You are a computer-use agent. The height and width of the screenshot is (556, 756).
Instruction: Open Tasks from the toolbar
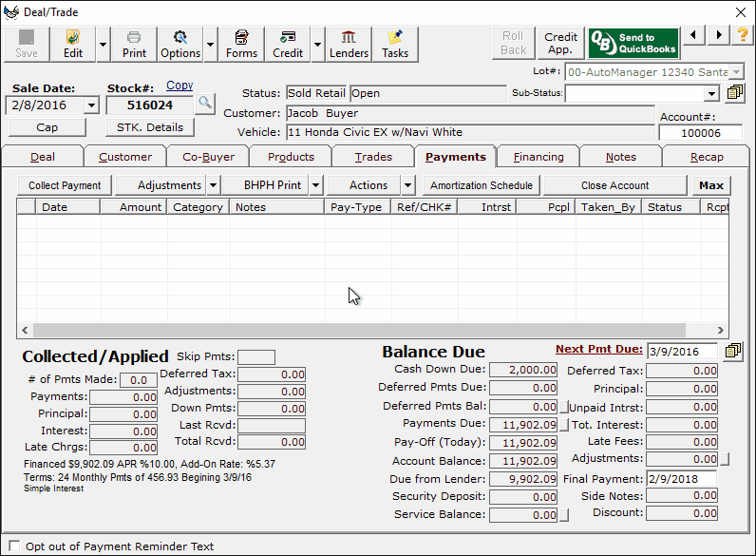[x=395, y=44]
